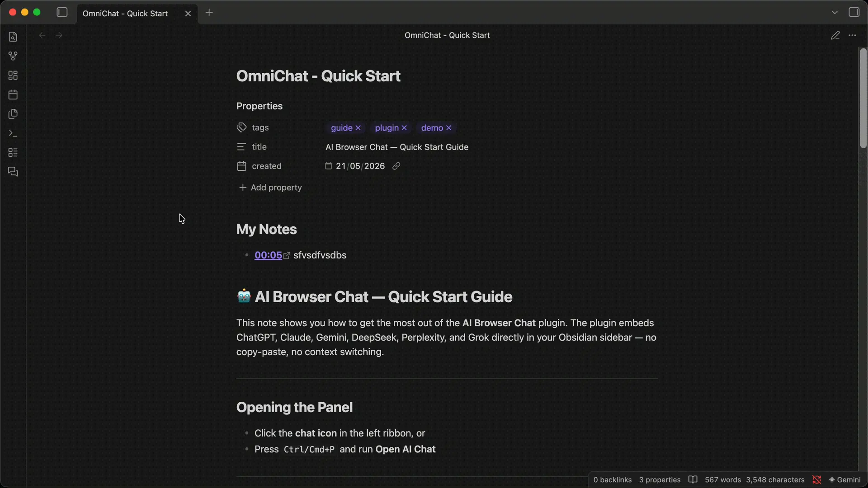
Task: Click the guide tag pill
Action: [341, 128]
